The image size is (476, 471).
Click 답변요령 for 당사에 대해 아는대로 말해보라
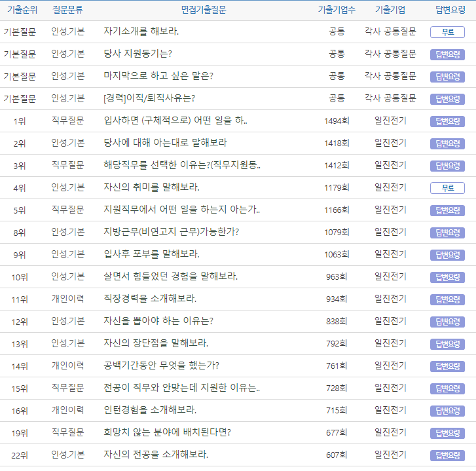point(447,143)
